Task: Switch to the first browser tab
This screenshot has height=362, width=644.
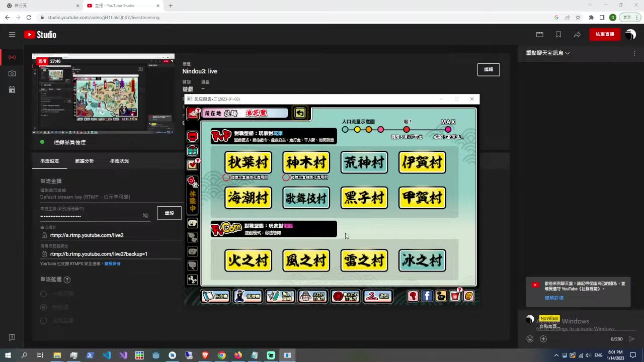Action: (43, 6)
